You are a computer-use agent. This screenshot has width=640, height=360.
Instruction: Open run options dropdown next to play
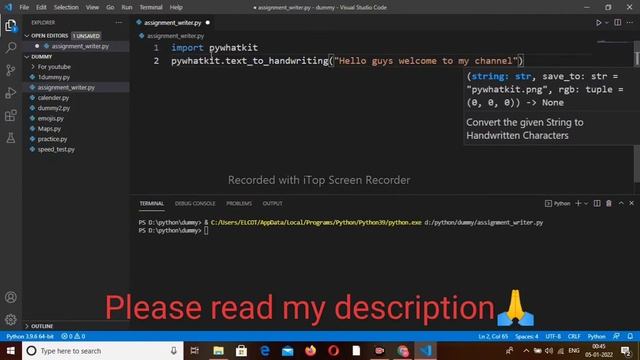[x=607, y=23]
